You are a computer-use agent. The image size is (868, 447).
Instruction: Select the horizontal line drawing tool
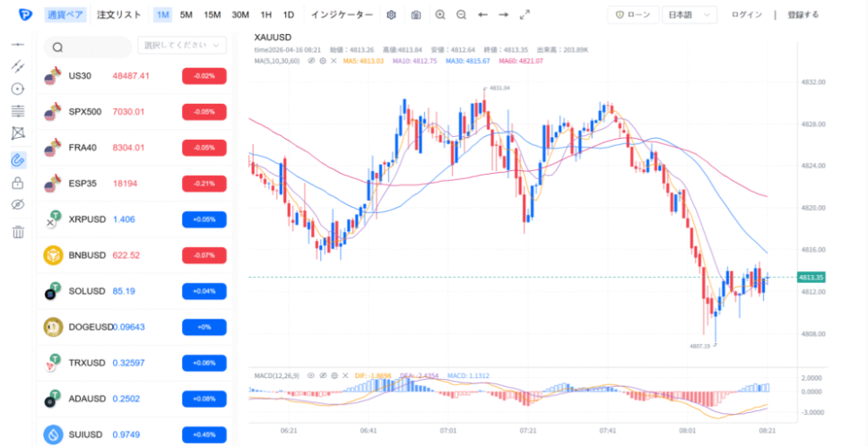pyautogui.click(x=17, y=44)
